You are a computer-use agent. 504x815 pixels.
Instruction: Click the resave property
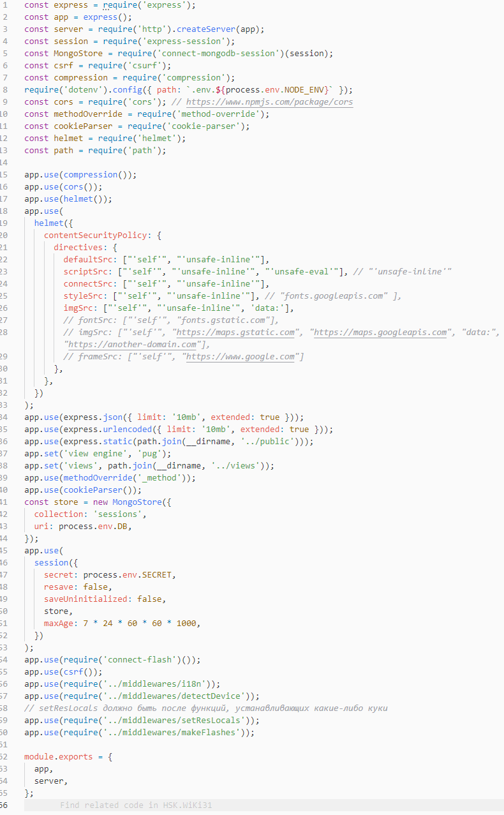click(x=59, y=587)
